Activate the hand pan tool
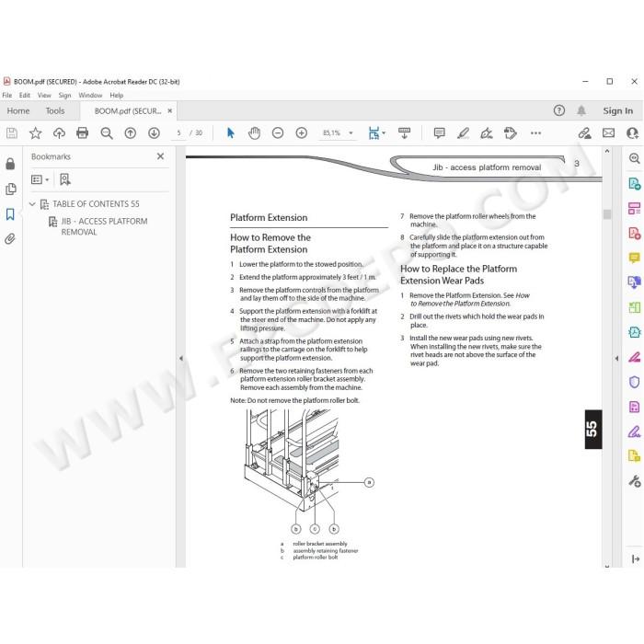Image resolution: width=644 pixels, height=644 pixels. pyautogui.click(x=254, y=133)
